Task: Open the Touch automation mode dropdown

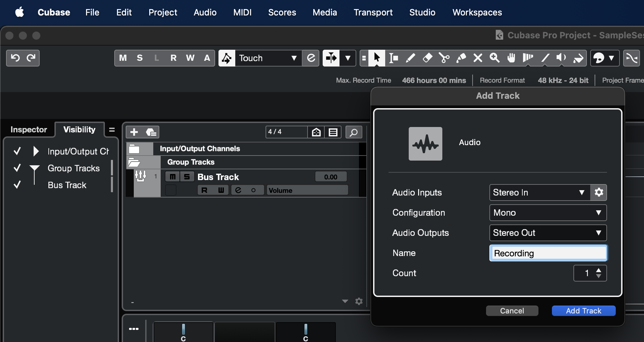Action: coord(267,58)
